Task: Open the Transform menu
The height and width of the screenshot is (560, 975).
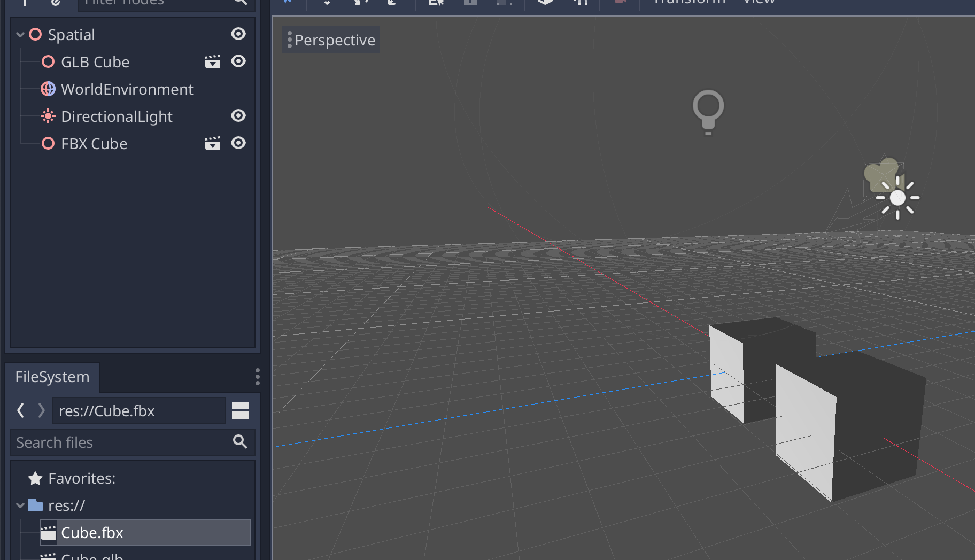Action: [689, 3]
